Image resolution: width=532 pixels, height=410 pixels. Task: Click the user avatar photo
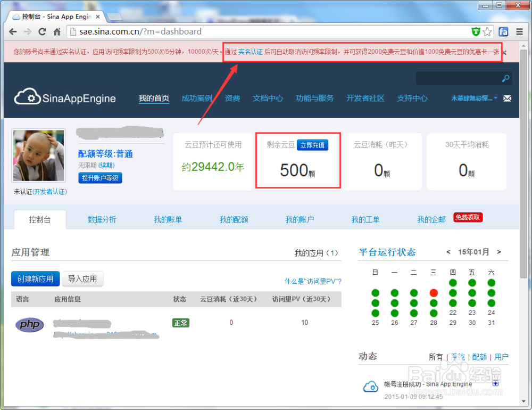pos(38,155)
